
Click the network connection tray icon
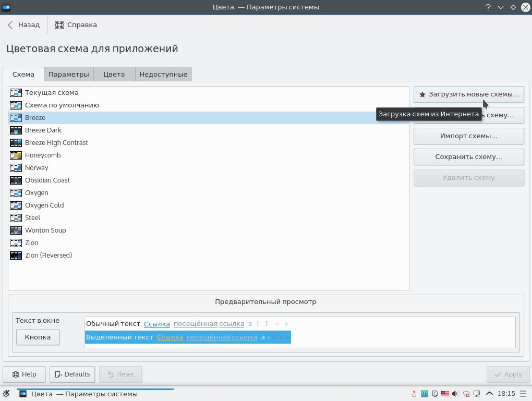coord(476,394)
